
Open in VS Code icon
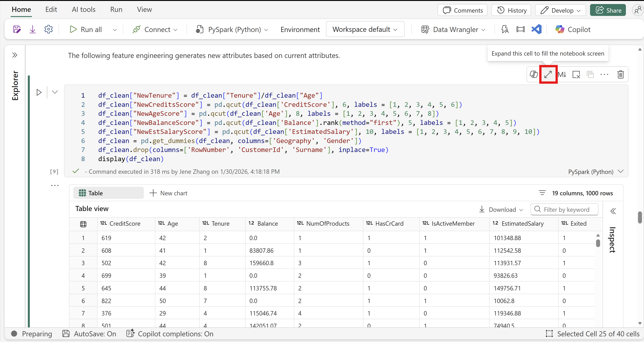point(536,29)
